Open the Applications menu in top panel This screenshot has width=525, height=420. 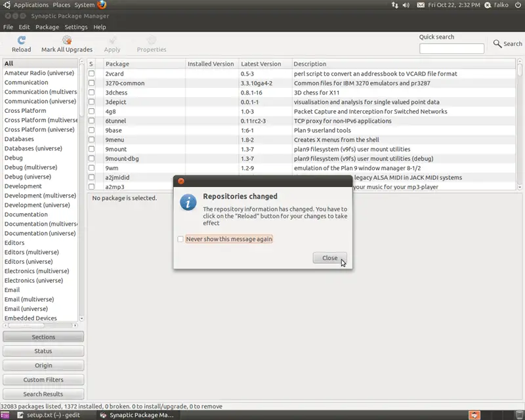[31, 5]
